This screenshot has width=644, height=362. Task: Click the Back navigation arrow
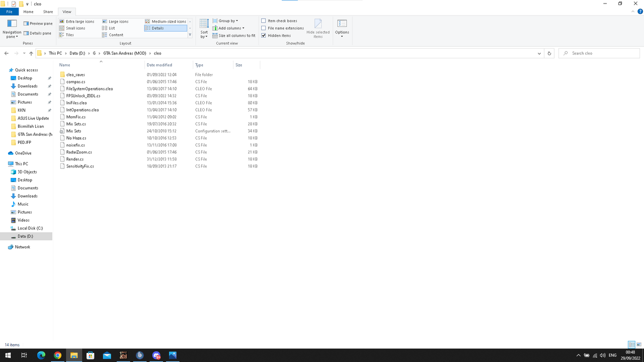(7, 53)
